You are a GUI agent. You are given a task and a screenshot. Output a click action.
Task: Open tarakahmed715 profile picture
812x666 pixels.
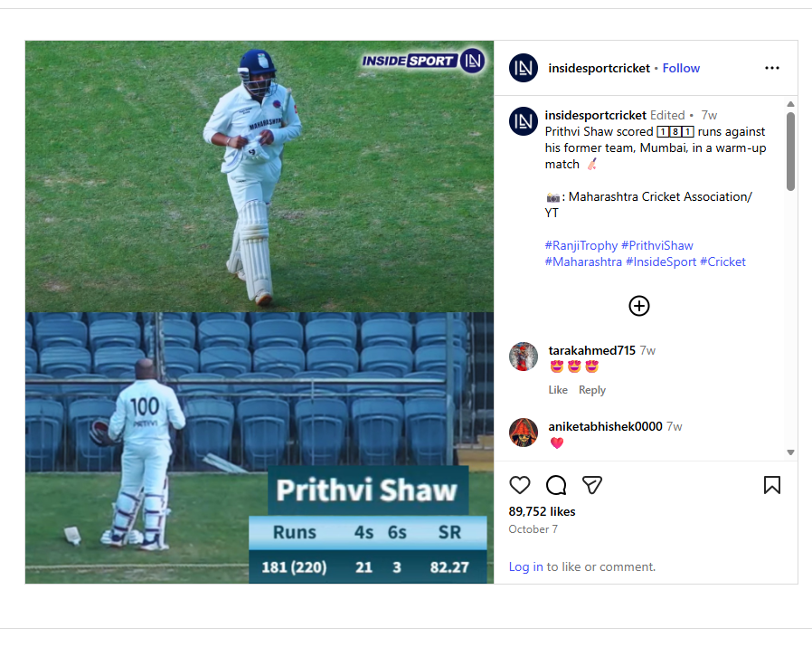point(523,357)
